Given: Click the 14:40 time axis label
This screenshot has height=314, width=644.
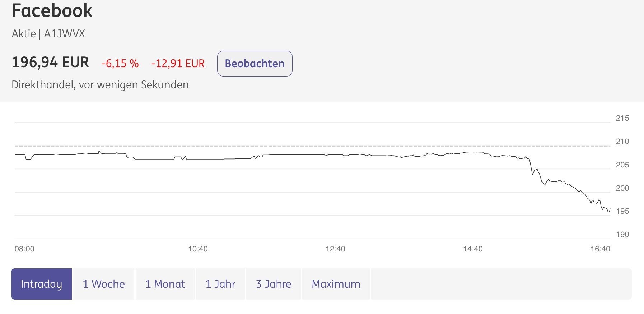Looking at the screenshot, I should pyautogui.click(x=473, y=249).
